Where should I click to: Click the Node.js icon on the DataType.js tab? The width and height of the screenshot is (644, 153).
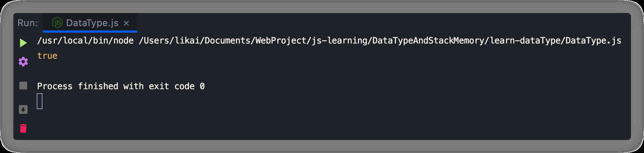tap(57, 23)
